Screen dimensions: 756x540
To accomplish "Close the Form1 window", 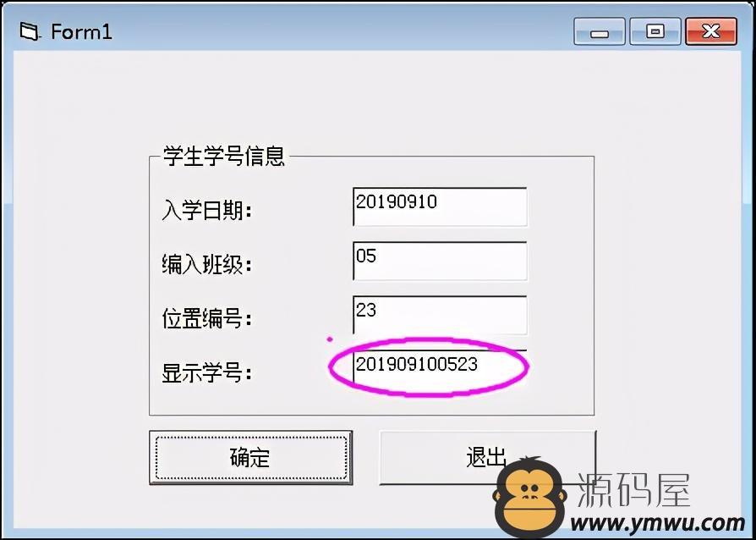I will [711, 32].
